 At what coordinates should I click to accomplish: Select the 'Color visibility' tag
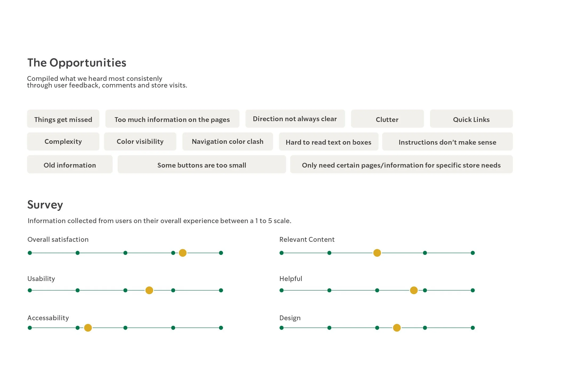tap(140, 142)
